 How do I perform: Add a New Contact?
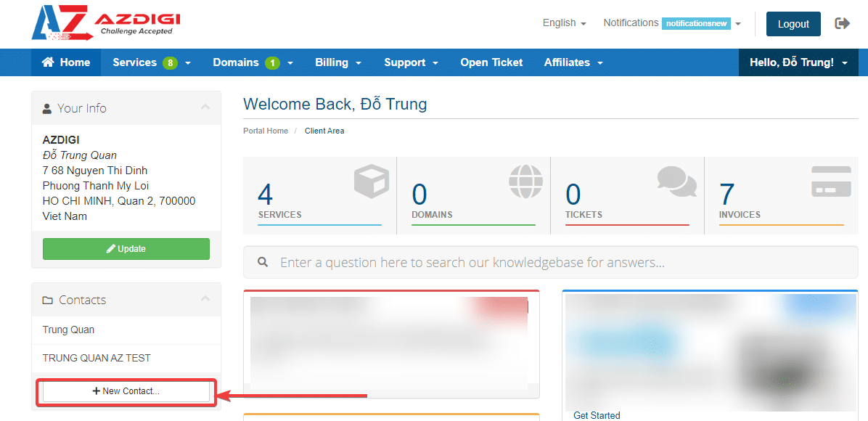[126, 391]
